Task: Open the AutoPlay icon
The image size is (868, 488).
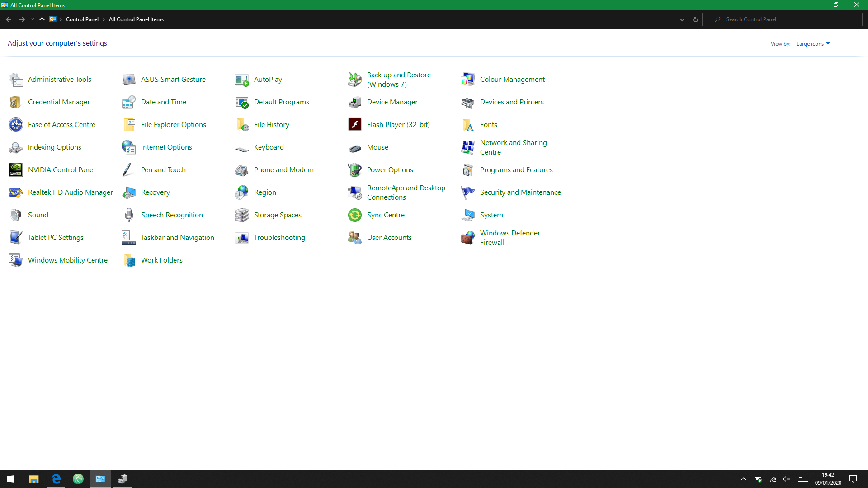Action: (242, 80)
